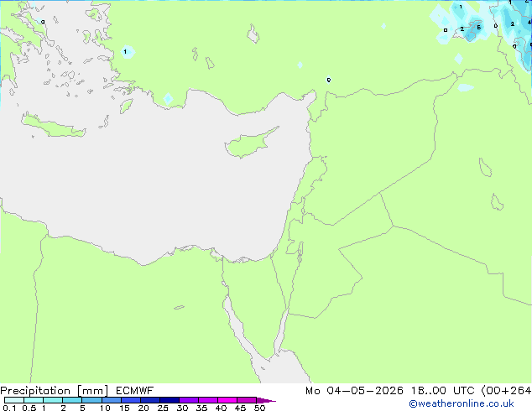
Task: Click the '15' legend label
Action: click(124, 408)
